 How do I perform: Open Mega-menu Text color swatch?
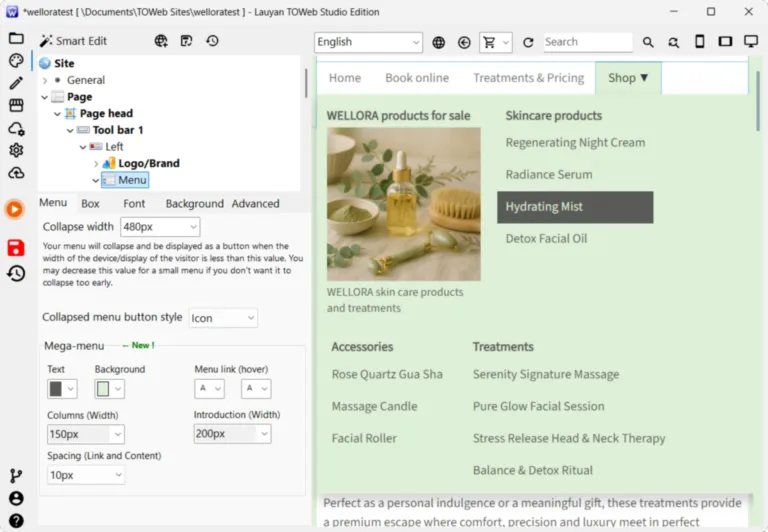coord(62,389)
